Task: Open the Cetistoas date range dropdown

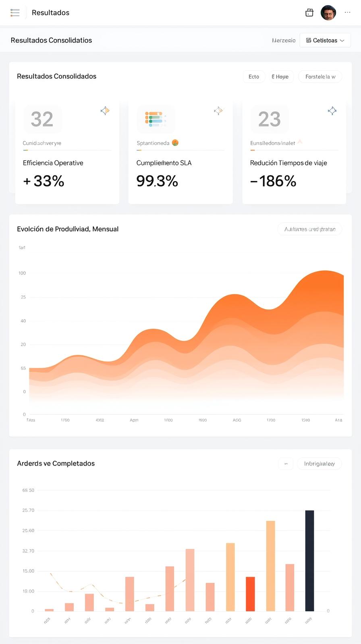Action: tap(325, 40)
